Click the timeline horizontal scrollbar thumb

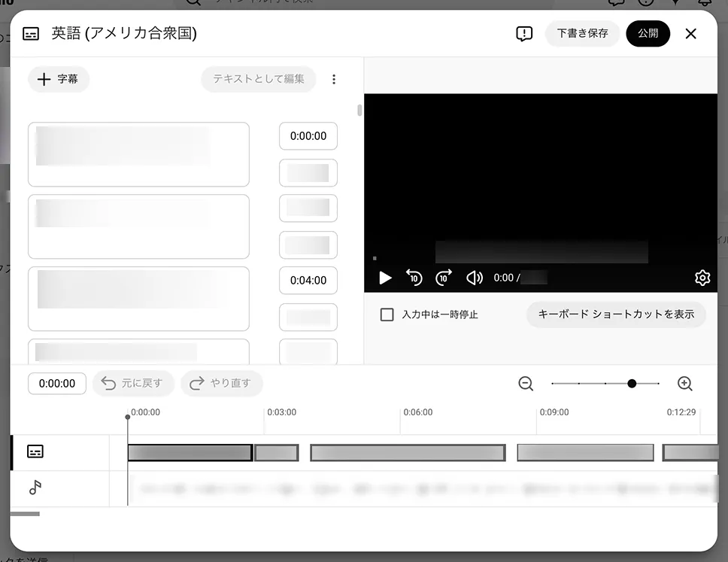(25, 514)
